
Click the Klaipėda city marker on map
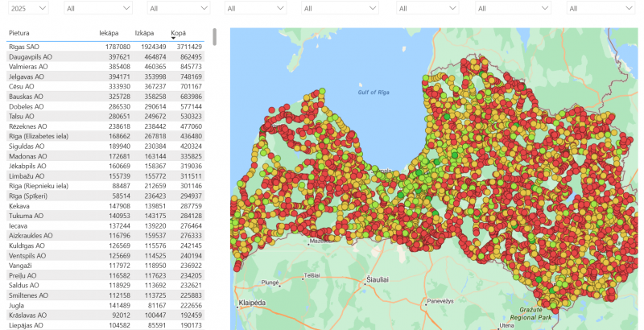pos(237,302)
